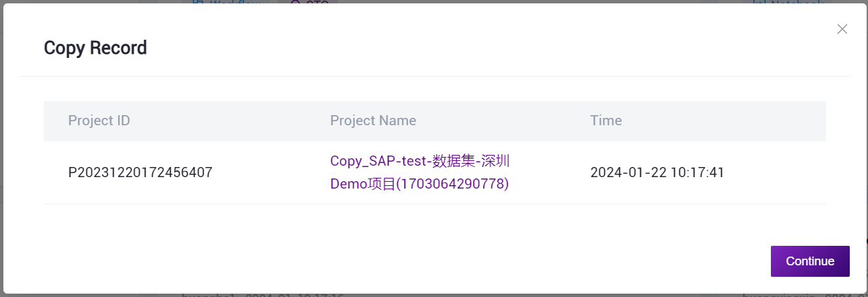Select the 2024-01-22 10:17:41 timestamp cell
This screenshot has height=297, width=868.
[657, 172]
